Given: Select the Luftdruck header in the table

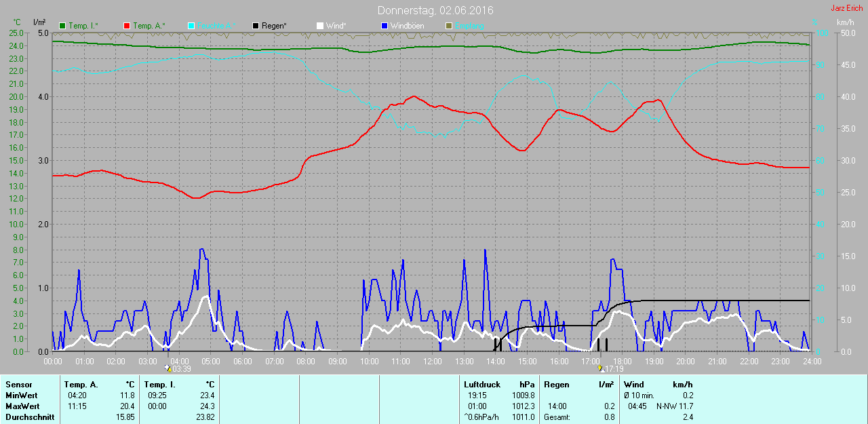Looking at the screenshot, I should click(482, 385).
